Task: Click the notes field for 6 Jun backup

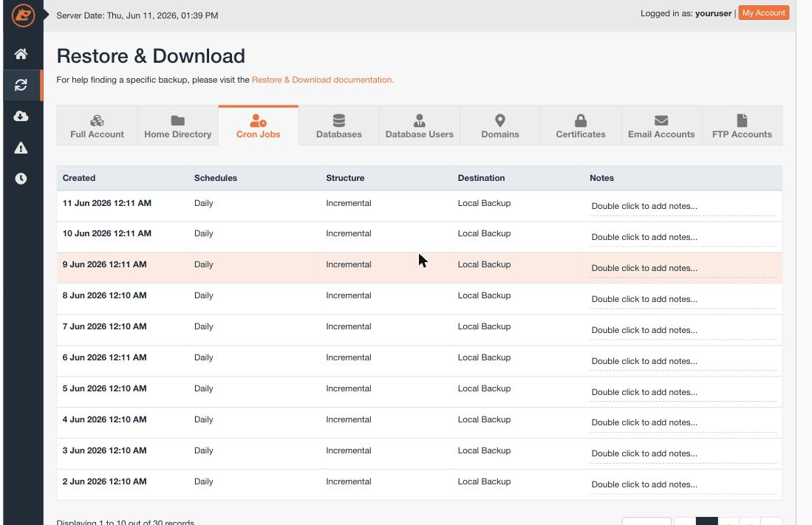Action: pyautogui.click(x=683, y=361)
